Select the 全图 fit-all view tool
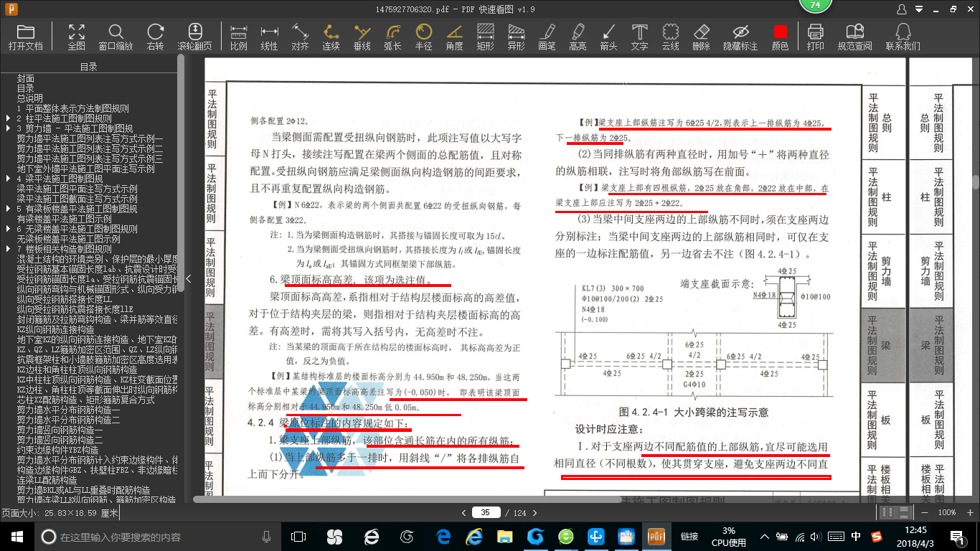980x551 pixels. coord(77,37)
